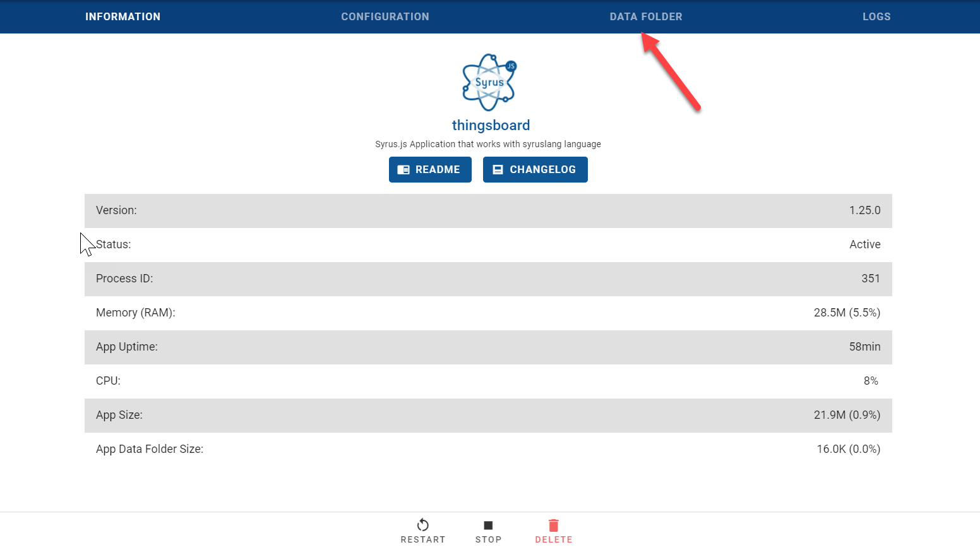980x547 pixels.
Task: Go to the Logs tab
Action: coord(876,16)
